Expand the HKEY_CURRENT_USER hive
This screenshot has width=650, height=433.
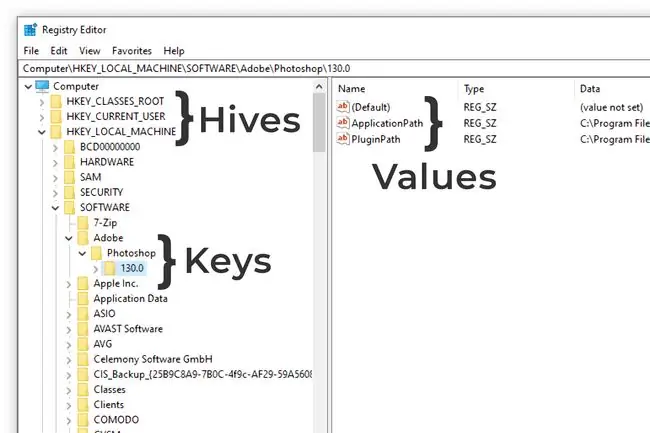[42, 117]
